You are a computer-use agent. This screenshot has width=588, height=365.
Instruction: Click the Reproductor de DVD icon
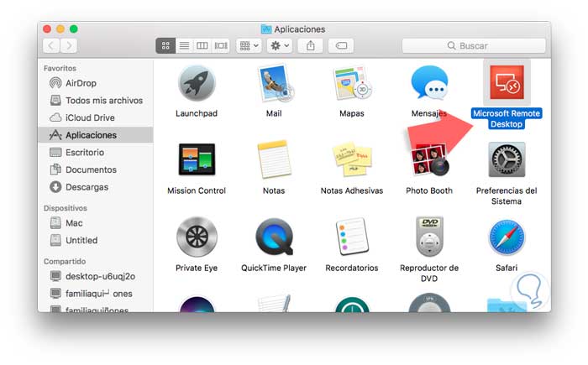click(x=430, y=237)
